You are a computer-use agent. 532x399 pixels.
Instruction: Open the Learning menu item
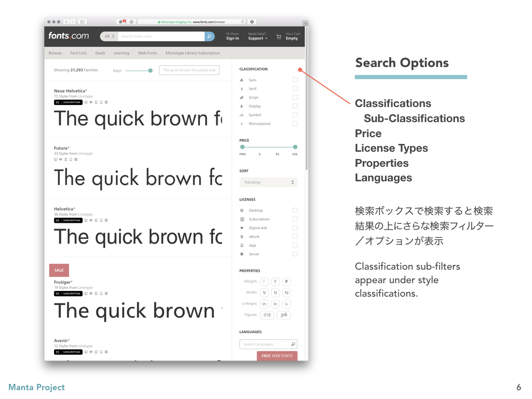pyautogui.click(x=122, y=53)
